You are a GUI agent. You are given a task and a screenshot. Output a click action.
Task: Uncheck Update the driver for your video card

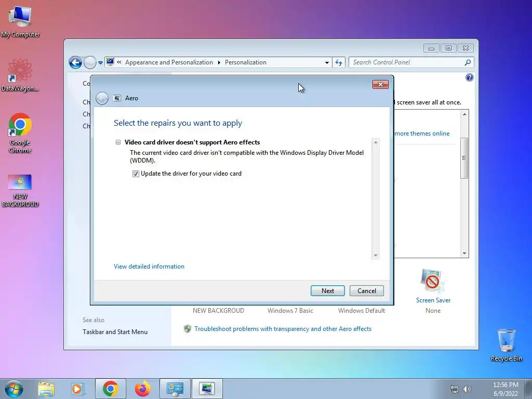pos(136,174)
